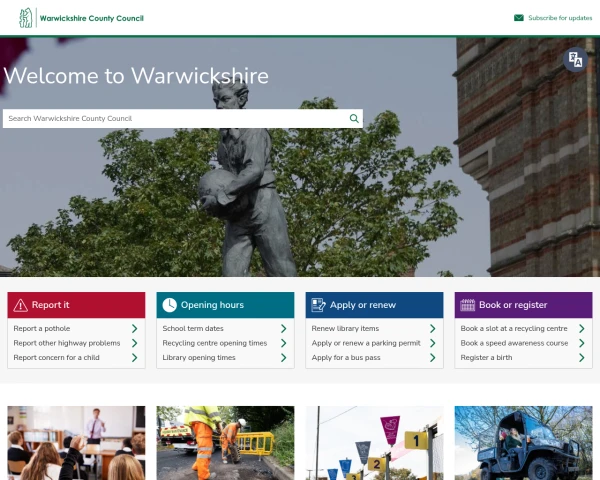Screen dimensions: 600x480
Task: Follow the School term dates link
Action: coord(193,328)
